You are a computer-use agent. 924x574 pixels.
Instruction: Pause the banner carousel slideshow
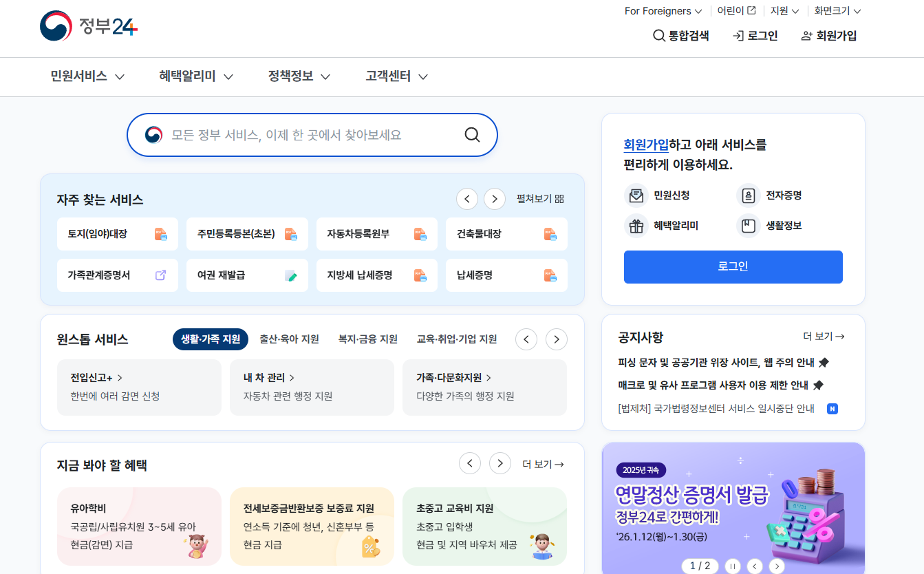coord(731,566)
